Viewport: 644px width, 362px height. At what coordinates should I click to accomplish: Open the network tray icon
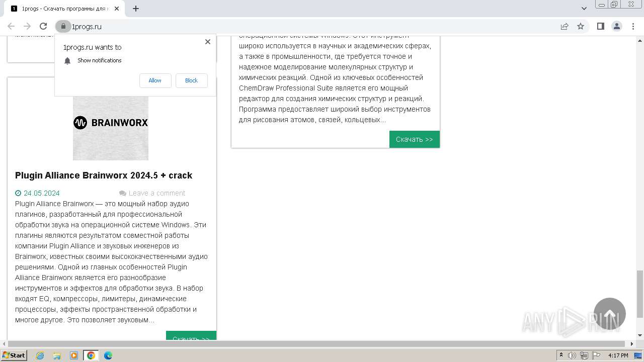584,355
